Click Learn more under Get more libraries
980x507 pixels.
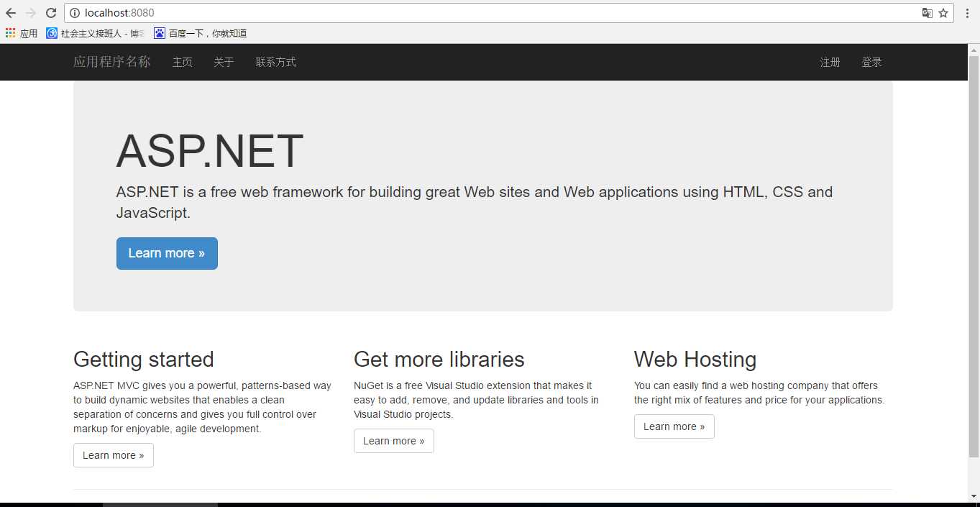tap(394, 441)
